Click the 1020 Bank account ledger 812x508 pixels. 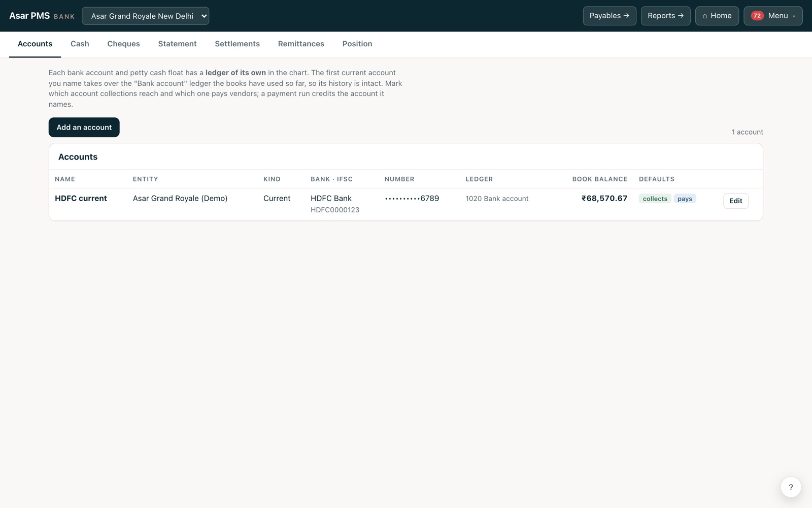pos(497,199)
